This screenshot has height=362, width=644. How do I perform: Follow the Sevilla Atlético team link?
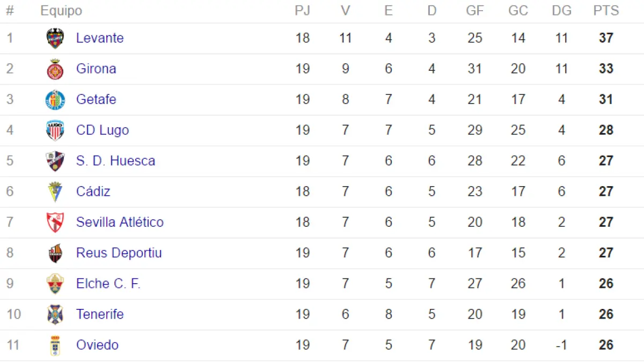[x=120, y=222]
